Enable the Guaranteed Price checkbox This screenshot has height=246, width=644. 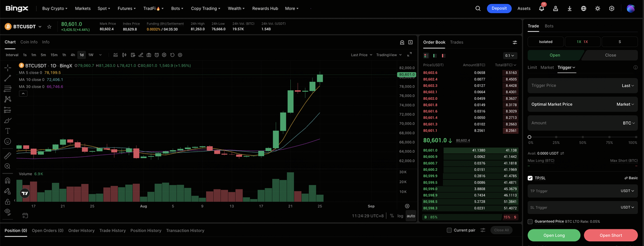pyautogui.click(x=530, y=221)
